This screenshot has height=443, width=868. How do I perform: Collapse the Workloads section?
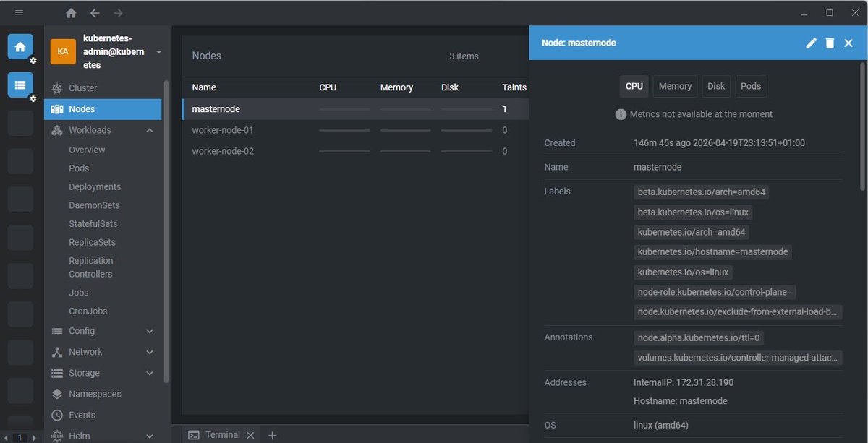[150, 130]
